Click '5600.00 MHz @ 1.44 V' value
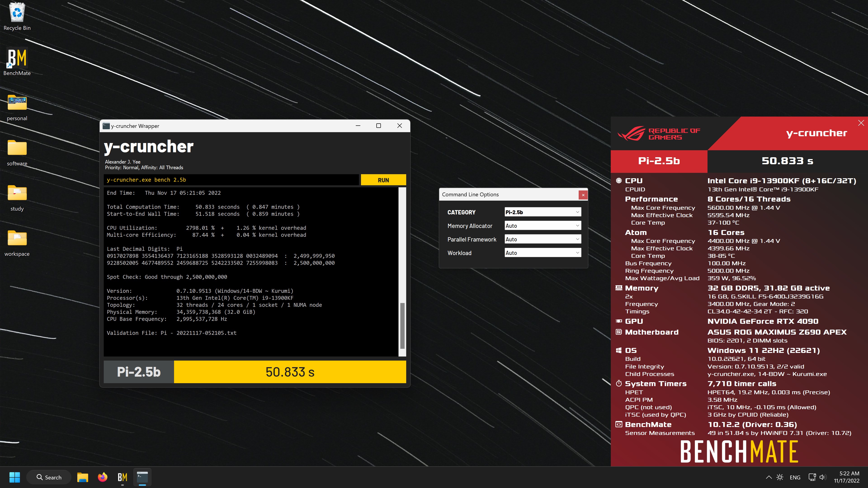 tap(744, 208)
